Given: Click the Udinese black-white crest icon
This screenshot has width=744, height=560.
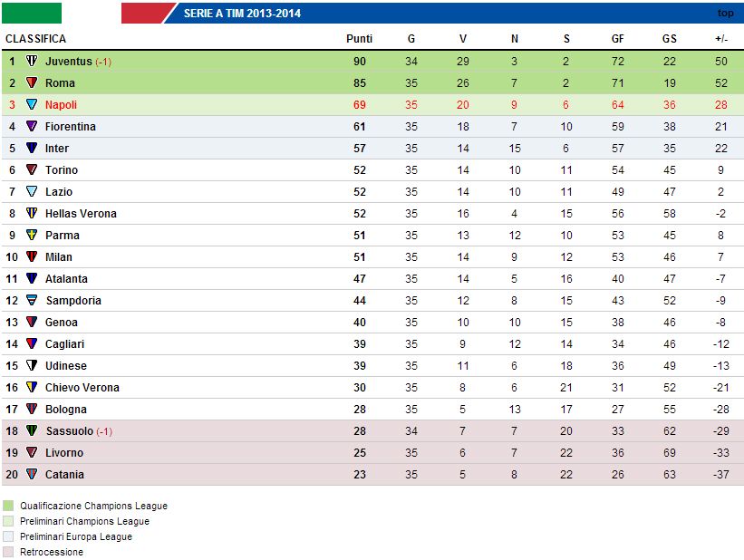Looking at the screenshot, I should tap(32, 365).
